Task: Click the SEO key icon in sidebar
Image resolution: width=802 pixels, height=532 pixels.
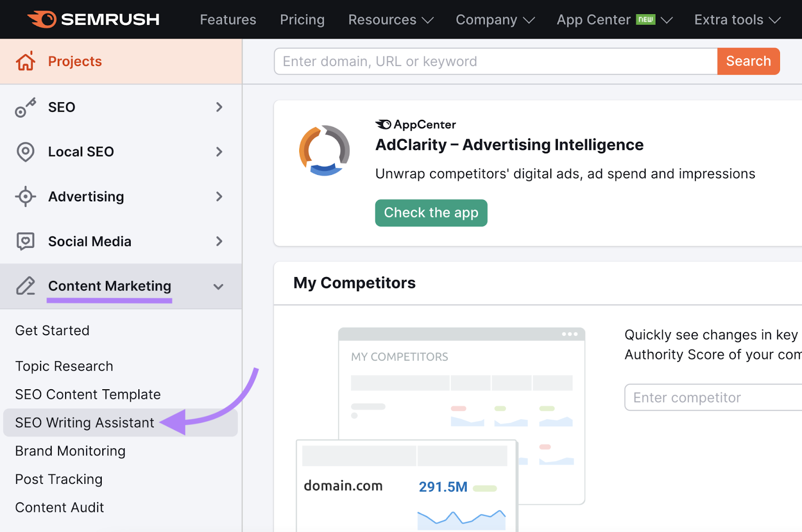Action: pos(25,107)
